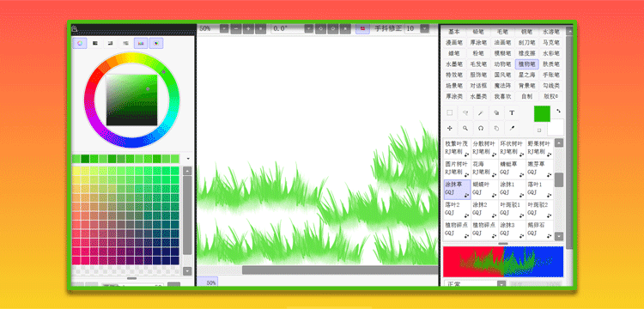Expand the color history strip dropdown
Image resolution: width=644 pixels, height=309 pixels.
click(188, 159)
